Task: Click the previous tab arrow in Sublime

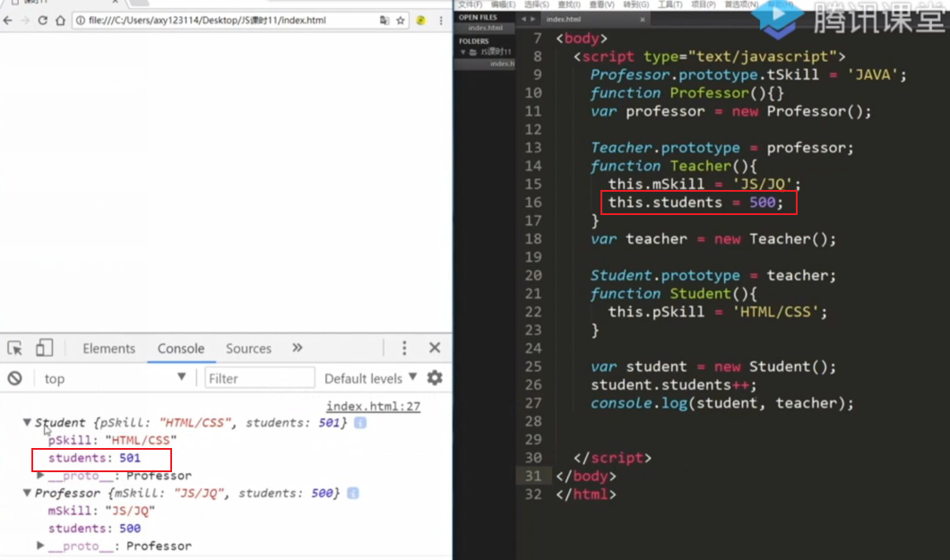Action: pos(523,19)
